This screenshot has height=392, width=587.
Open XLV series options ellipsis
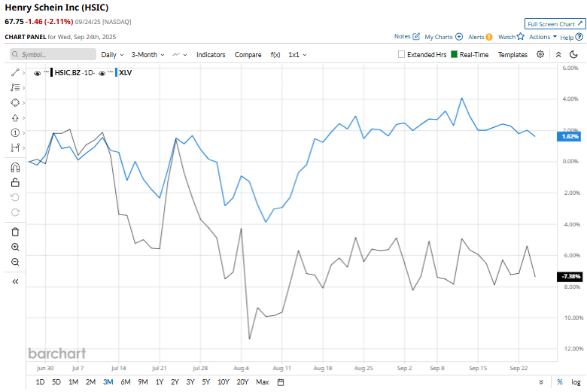110,71
